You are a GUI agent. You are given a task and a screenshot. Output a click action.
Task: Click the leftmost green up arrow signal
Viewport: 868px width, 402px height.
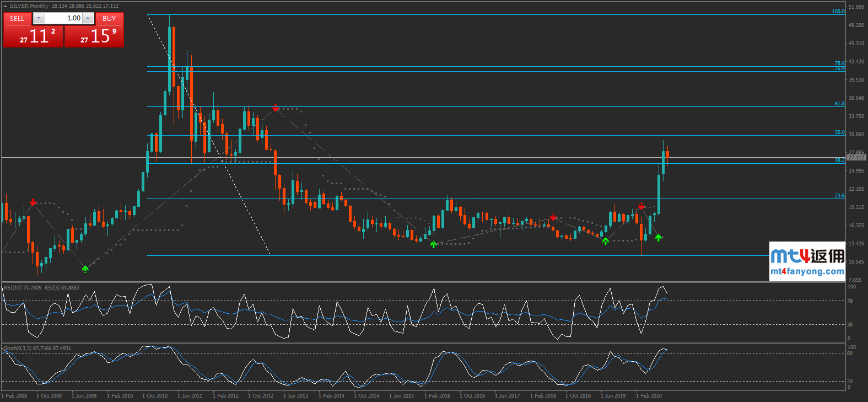click(x=85, y=269)
